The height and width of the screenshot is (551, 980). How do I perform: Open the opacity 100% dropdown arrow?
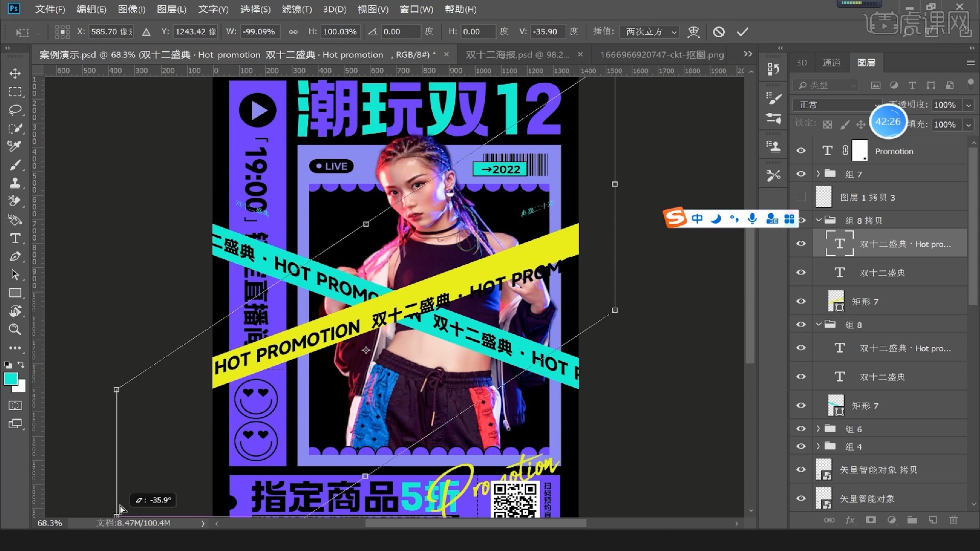coord(968,105)
